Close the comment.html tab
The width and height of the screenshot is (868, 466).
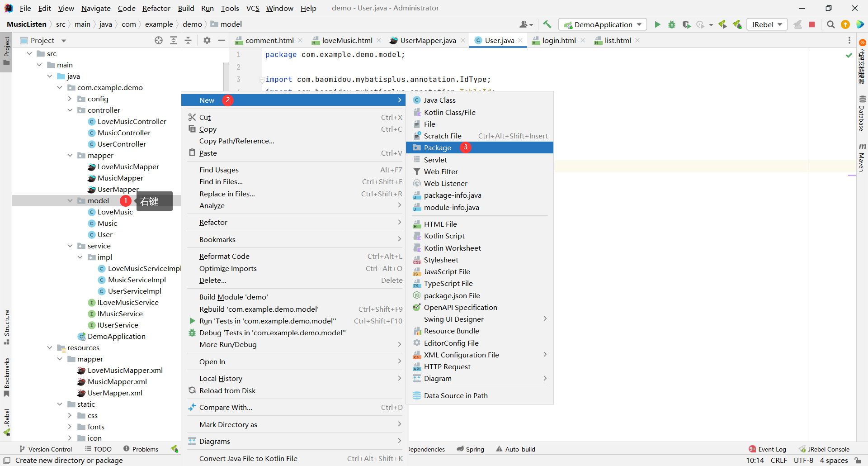click(301, 40)
